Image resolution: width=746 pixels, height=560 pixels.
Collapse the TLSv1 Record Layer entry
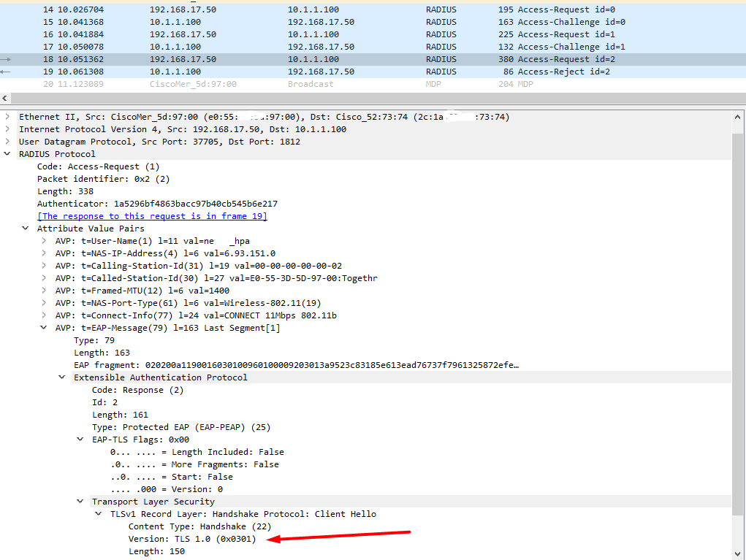[99, 513]
